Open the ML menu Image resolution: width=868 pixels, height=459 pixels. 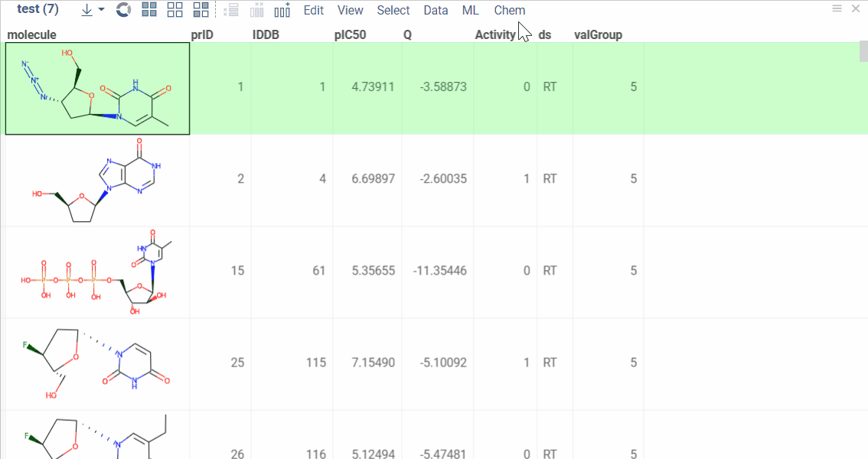471,11
